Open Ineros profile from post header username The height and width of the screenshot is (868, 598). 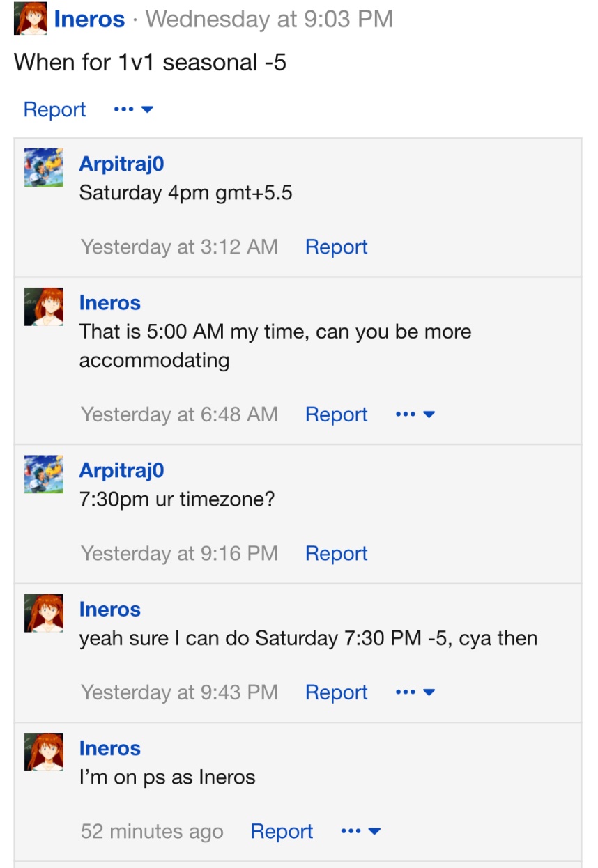(90, 19)
